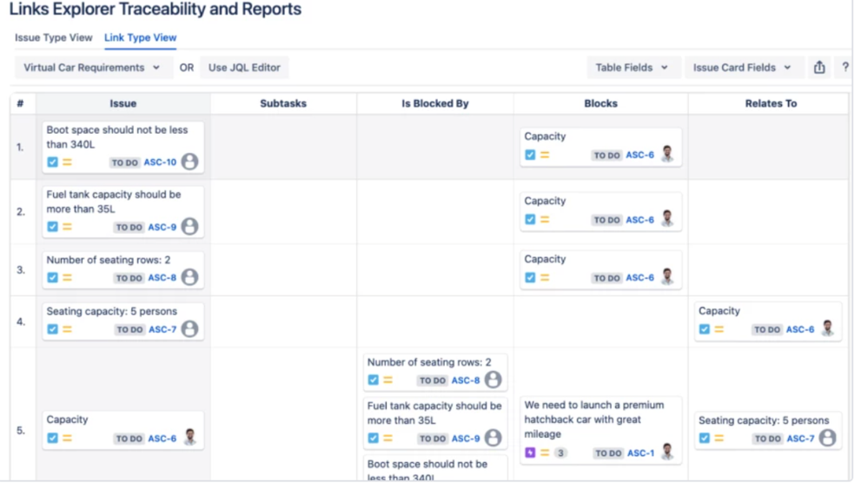Click the Blocks column header
The height and width of the screenshot is (483, 868).
tap(600, 103)
